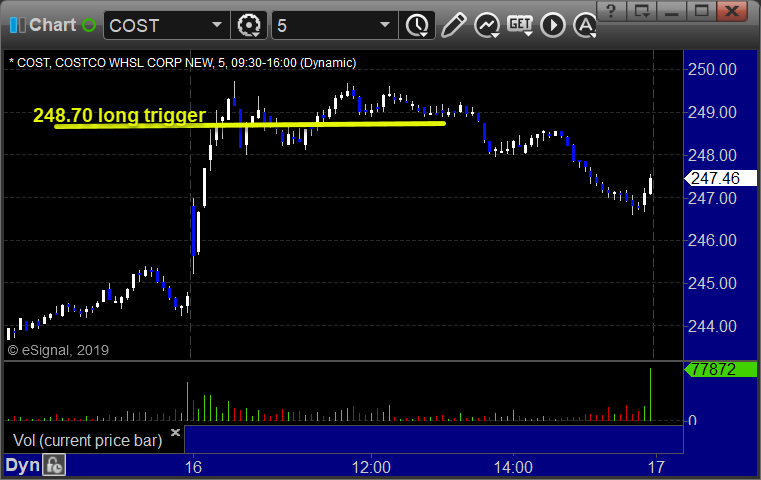Screen dimensions: 761x480
Task: Toggle the scale lock icon beside Dyn
Action: (54, 465)
